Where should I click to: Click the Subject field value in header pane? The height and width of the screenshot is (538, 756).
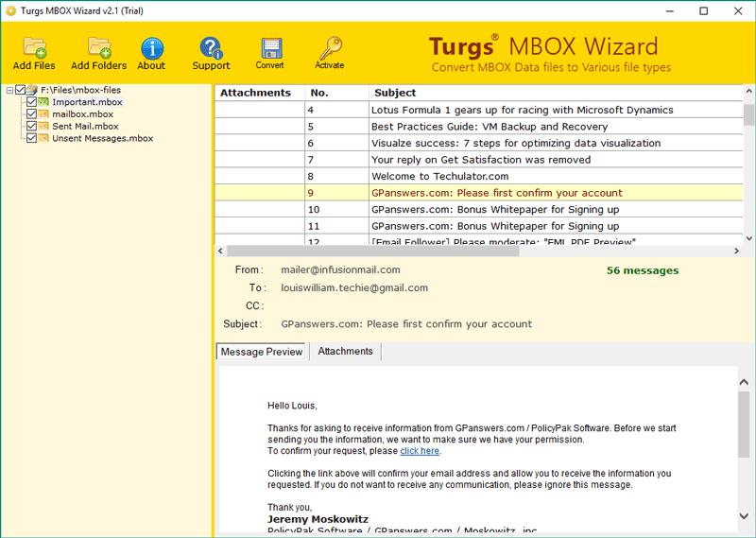tap(406, 323)
